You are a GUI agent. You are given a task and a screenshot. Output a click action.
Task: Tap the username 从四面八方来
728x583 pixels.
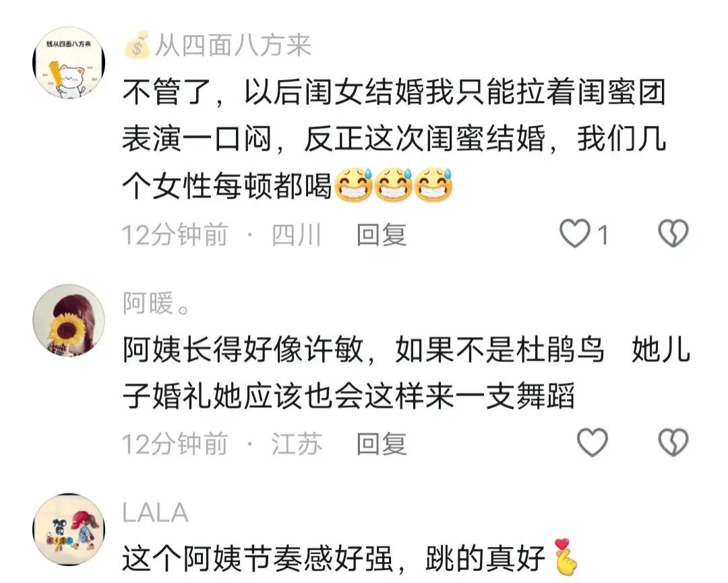point(232,45)
